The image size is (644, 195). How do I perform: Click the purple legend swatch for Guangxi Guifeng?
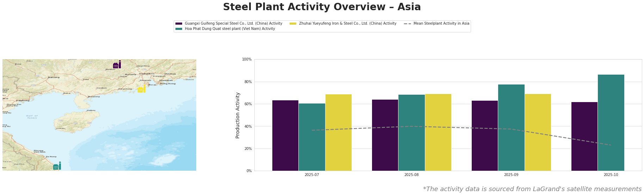[x=179, y=24]
